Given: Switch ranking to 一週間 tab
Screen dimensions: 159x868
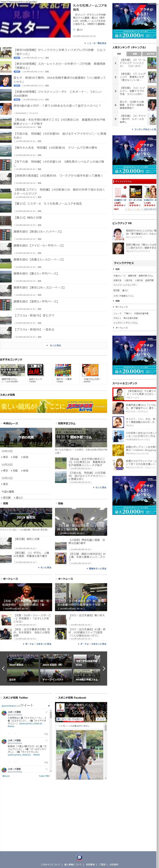Looking at the screenshot, I should (134, 54).
